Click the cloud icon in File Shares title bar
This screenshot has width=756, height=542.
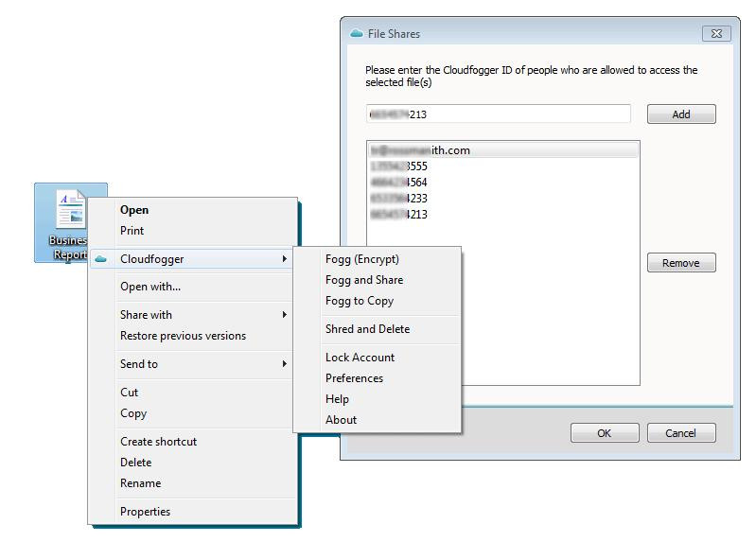point(357,34)
